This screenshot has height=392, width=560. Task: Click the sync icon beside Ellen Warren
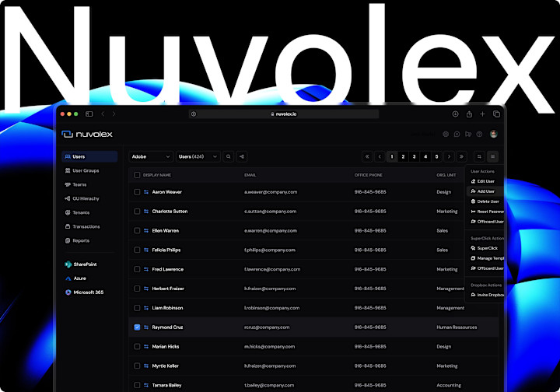(x=146, y=231)
